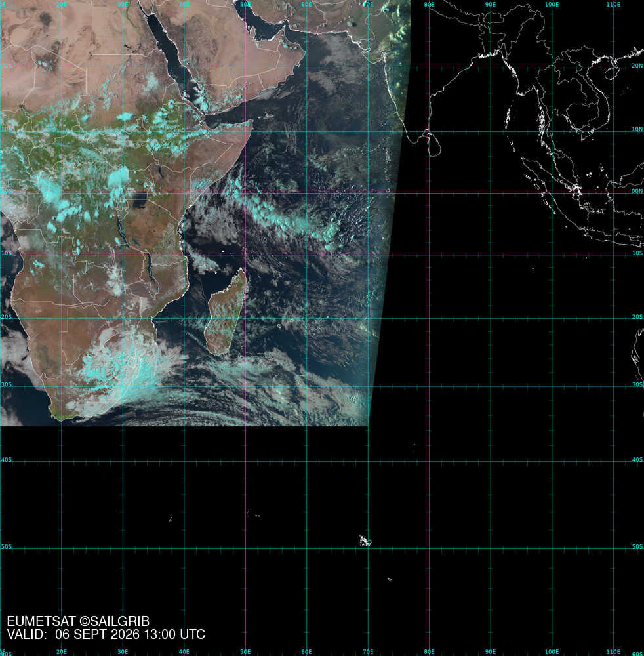Click the 40S latitude label on right

pos(637,459)
